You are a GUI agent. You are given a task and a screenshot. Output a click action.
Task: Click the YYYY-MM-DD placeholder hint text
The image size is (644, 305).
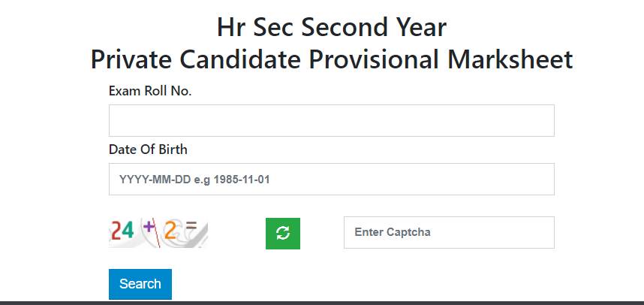(194, 180)
